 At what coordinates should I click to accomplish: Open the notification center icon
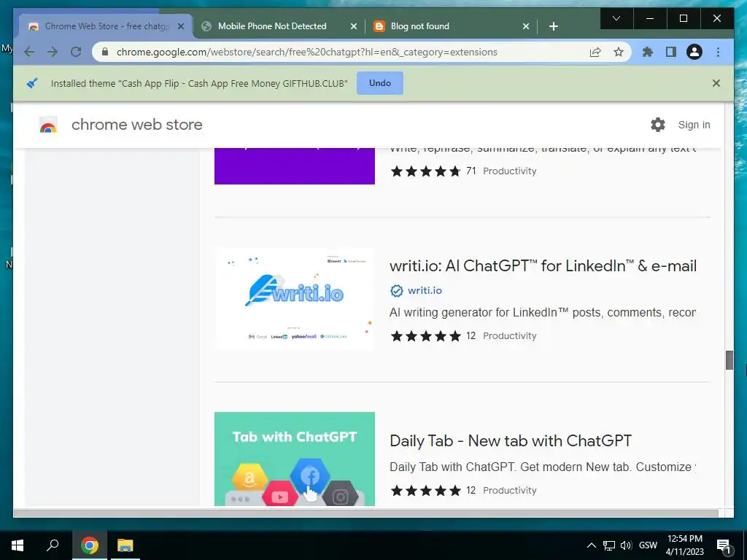click(724, 546)
